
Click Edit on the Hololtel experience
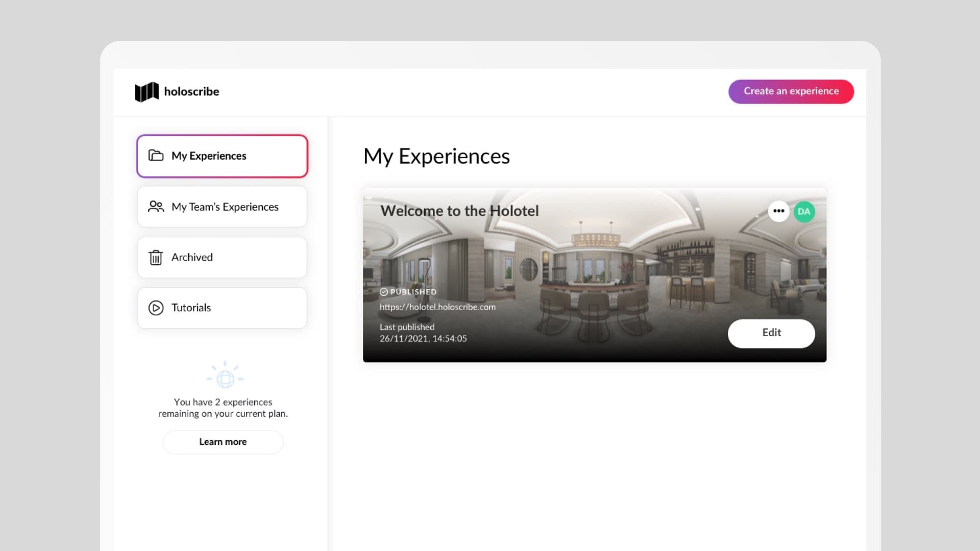tap(771, 333)
